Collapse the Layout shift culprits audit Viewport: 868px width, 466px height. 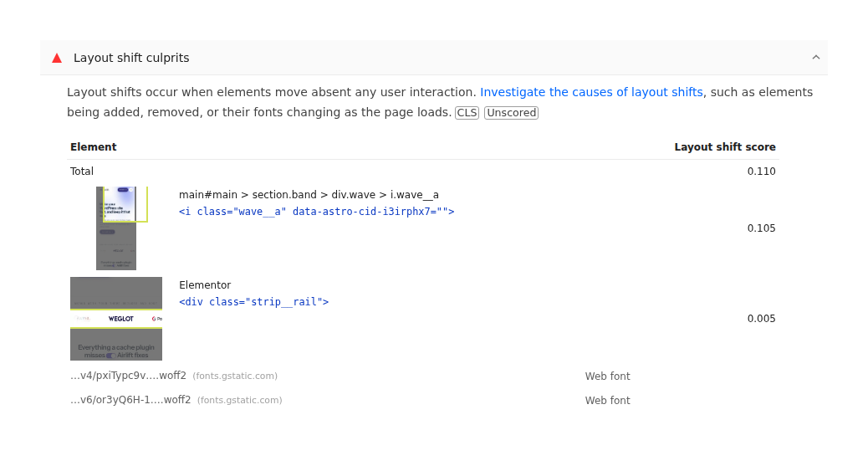pos(815,57)
